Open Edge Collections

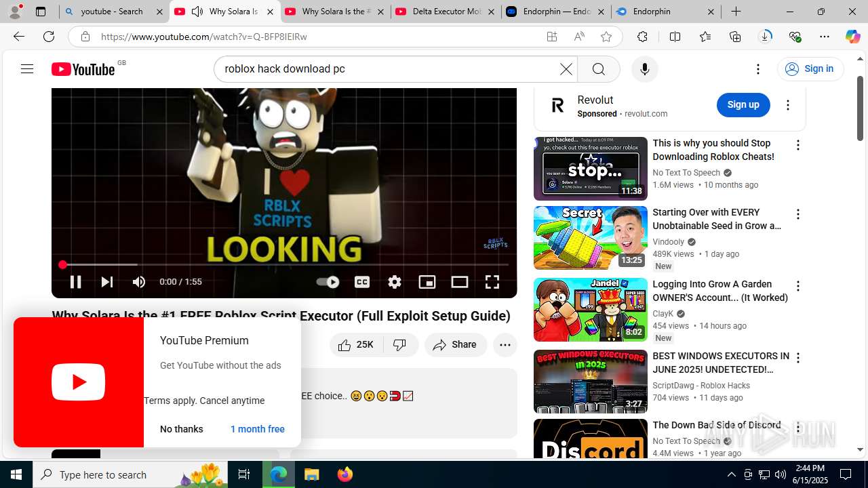[x=735, y=37]
